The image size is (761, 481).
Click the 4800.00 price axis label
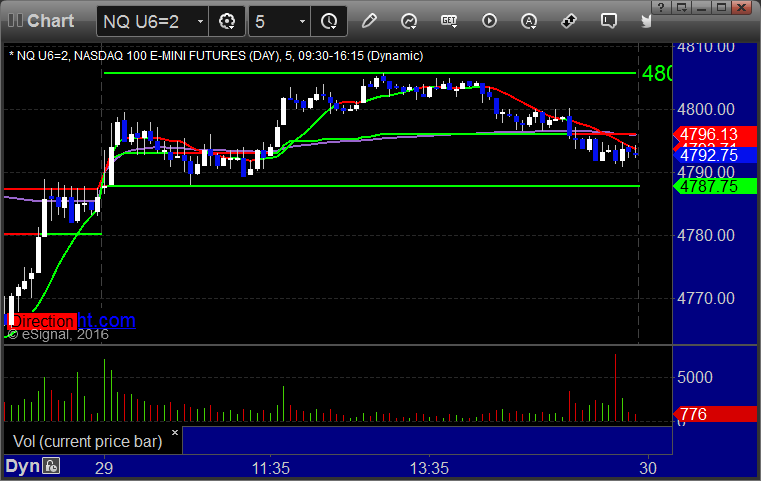[x=706, y=109]
